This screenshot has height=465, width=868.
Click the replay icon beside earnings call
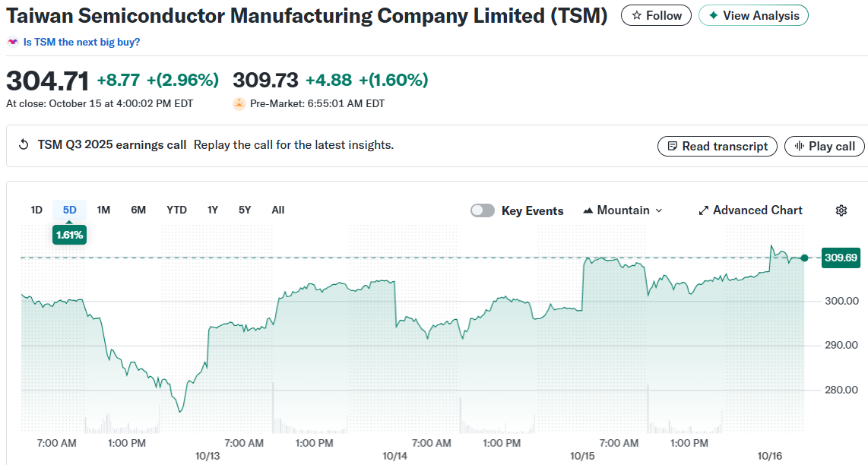click(24, 145)
